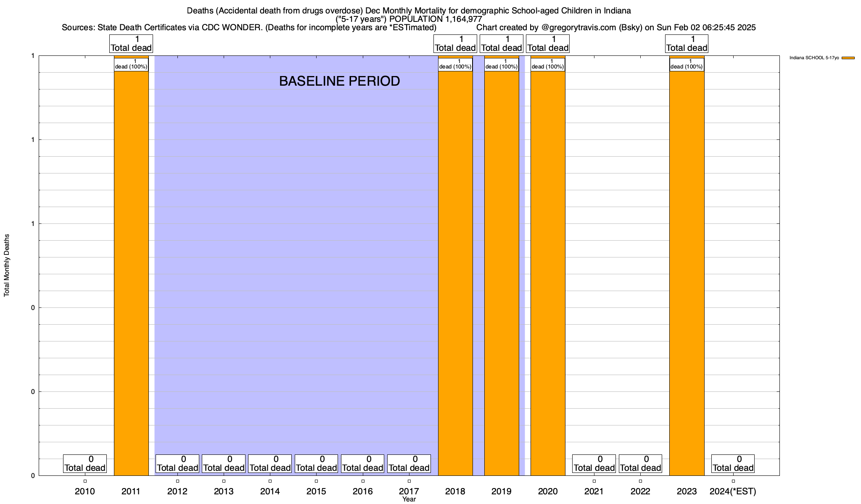Select the 2020 orange bar
861x504 pixels.
point(548,265)
